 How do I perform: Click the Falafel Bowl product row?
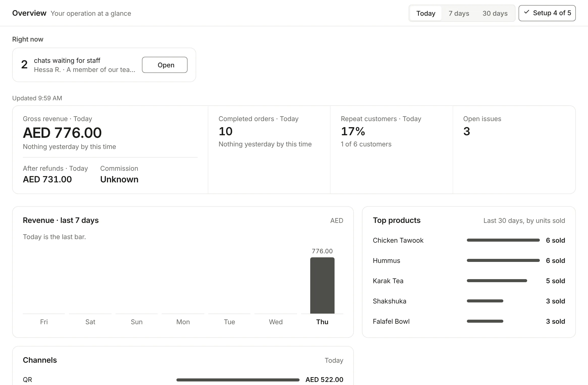pos(469,321)
